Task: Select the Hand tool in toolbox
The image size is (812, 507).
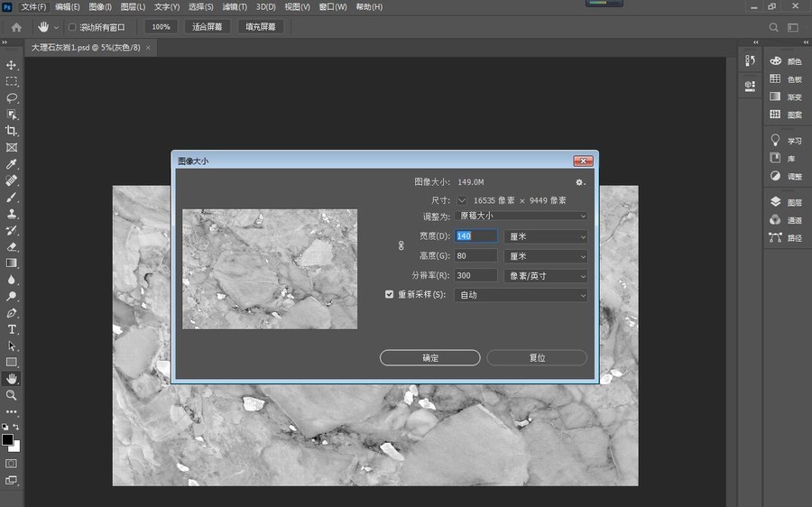Action: pos(12,379)
